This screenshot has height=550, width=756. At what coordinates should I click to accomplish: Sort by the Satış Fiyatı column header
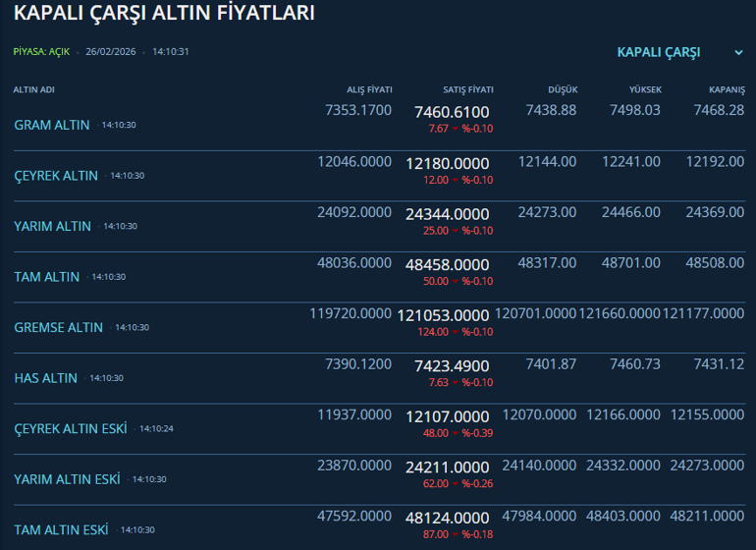point(467,89)
